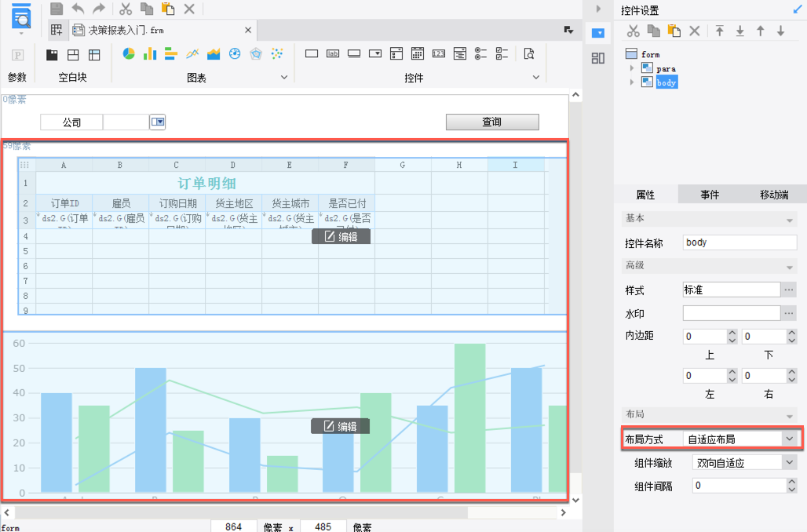The width and height of the screenshot is (807, 532).
Task: Insert a horizontal bar chart
Action: click(x=171, y=53)
